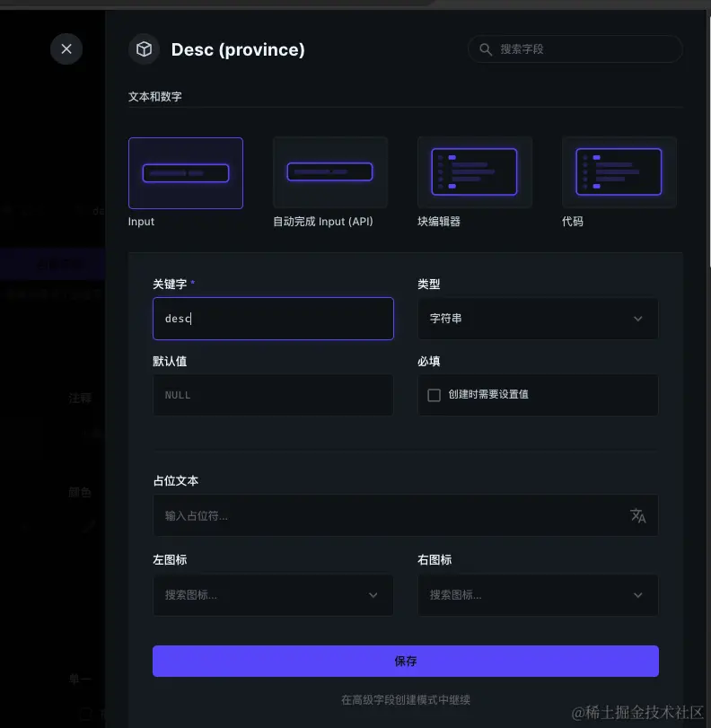This screenshot has height=728, width=711.
Task: Click the 搜索字段 search box
Action: coord(575,49)
